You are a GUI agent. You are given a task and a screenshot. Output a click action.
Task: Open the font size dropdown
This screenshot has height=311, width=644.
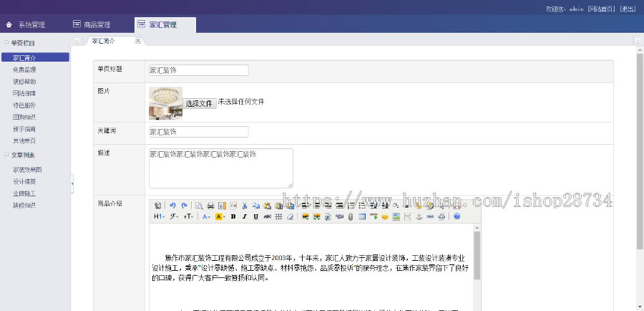pyautogui.click(x=188, y=217)
